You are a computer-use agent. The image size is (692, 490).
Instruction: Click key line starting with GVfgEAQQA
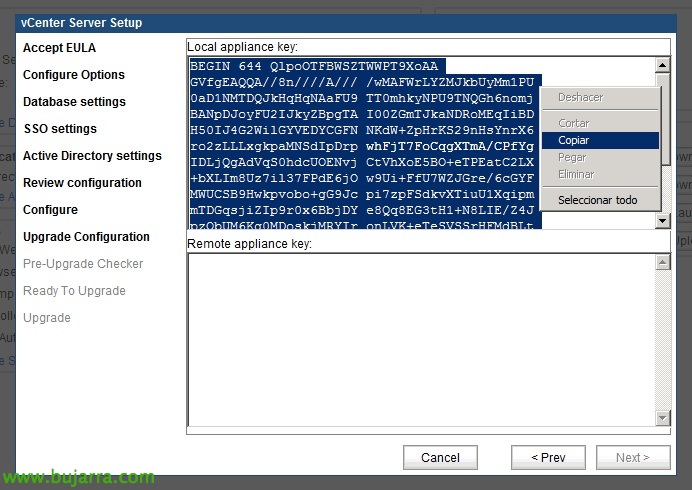click(362, 82)
